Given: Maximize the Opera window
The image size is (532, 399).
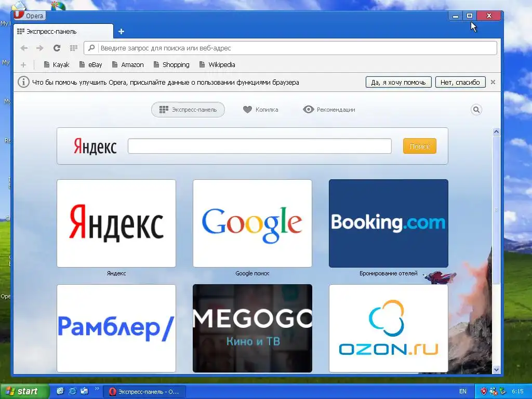Looking at the screenshot, I should coord(470,16).
